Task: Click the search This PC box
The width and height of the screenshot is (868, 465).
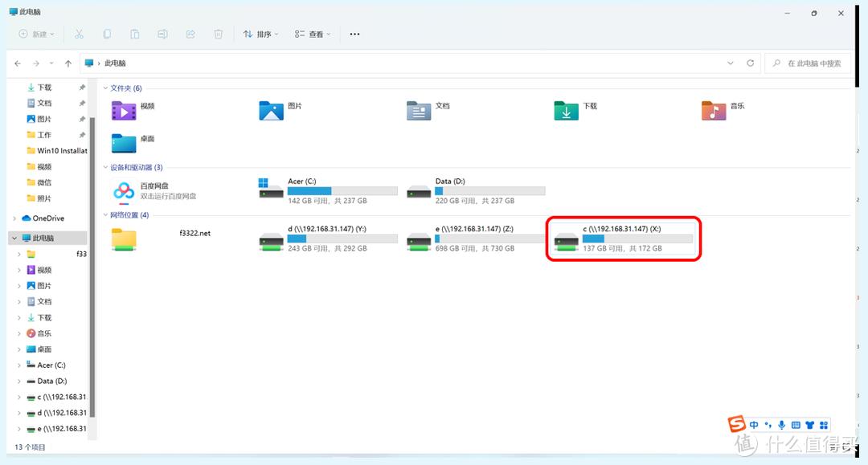Action: coord(808,63)
